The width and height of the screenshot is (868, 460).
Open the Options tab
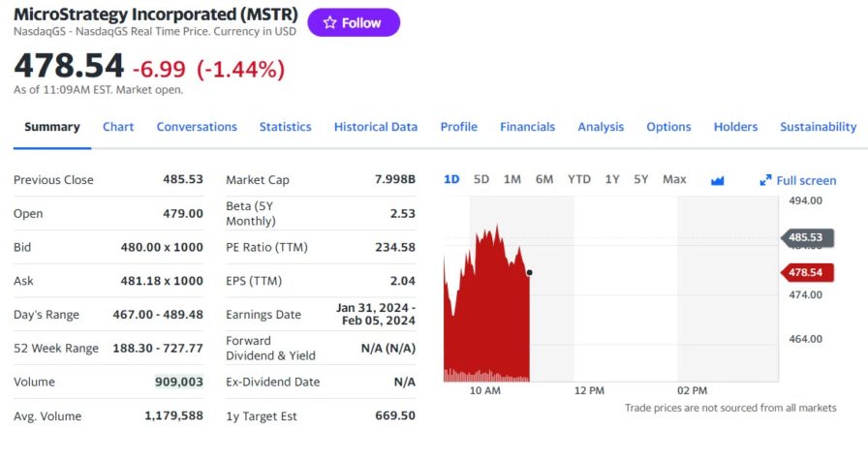pyautogui.click(x=668, y=127)
